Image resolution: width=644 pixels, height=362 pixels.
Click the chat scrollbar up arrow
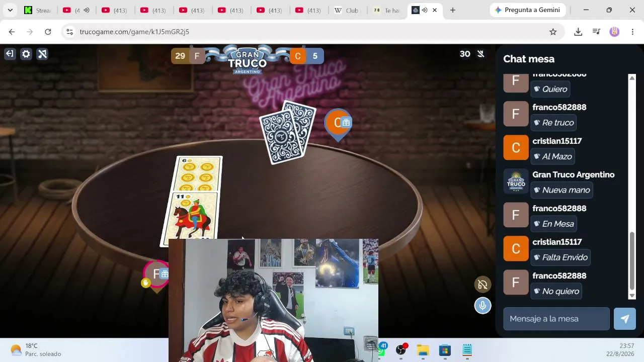(x=632, y=78)
